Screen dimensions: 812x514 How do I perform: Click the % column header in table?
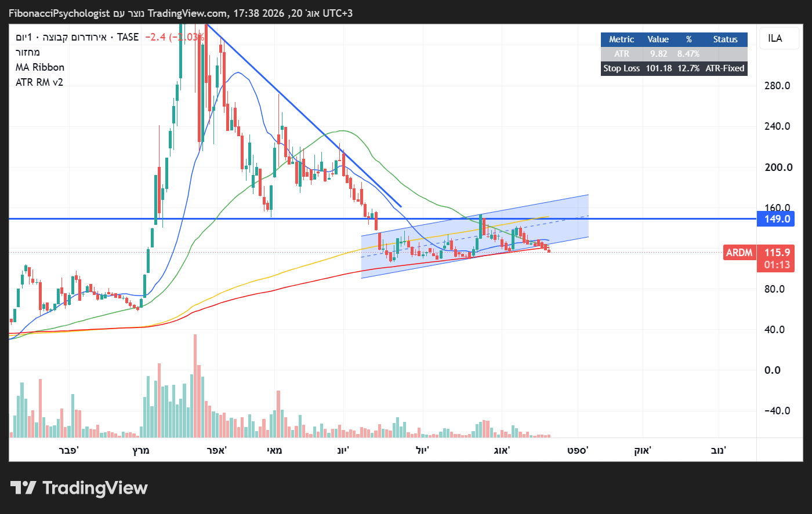tap(689, 39)
